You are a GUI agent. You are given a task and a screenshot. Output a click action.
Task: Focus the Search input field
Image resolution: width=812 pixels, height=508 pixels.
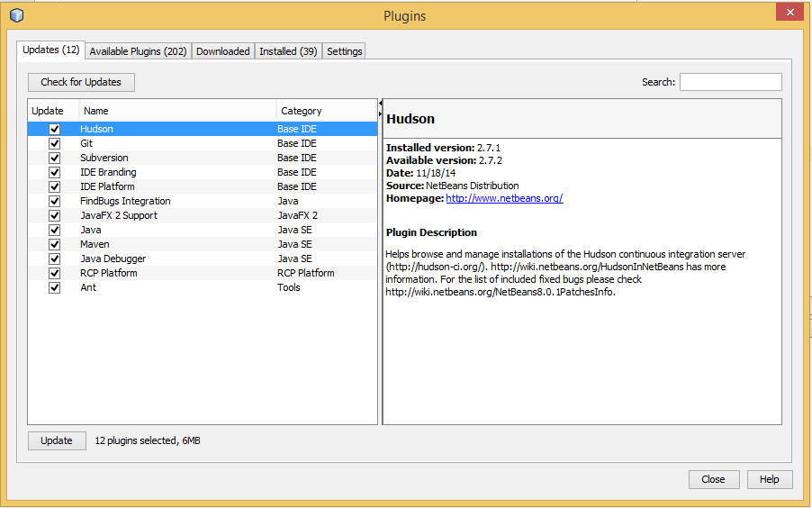click(x=730, y=82)
